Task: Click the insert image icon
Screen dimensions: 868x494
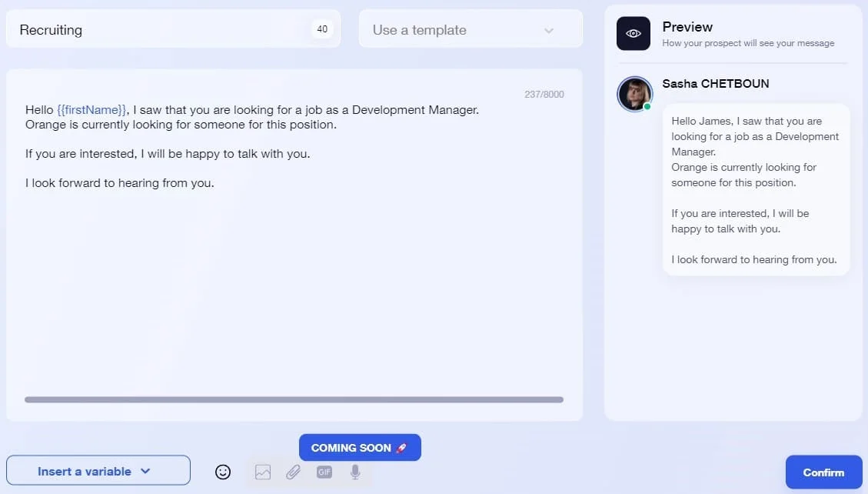Action: point(263,472)
